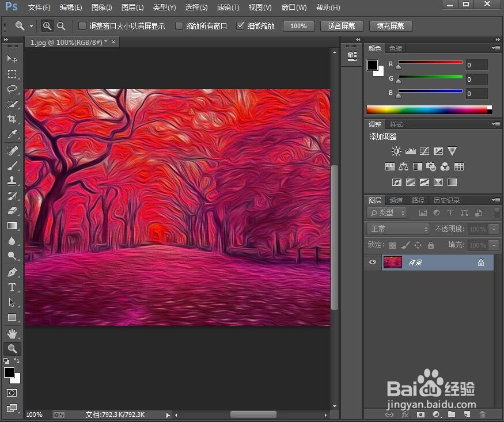Click the 100% zoom button
Viewport: 504px width, 422px height.
coord(298,26)
